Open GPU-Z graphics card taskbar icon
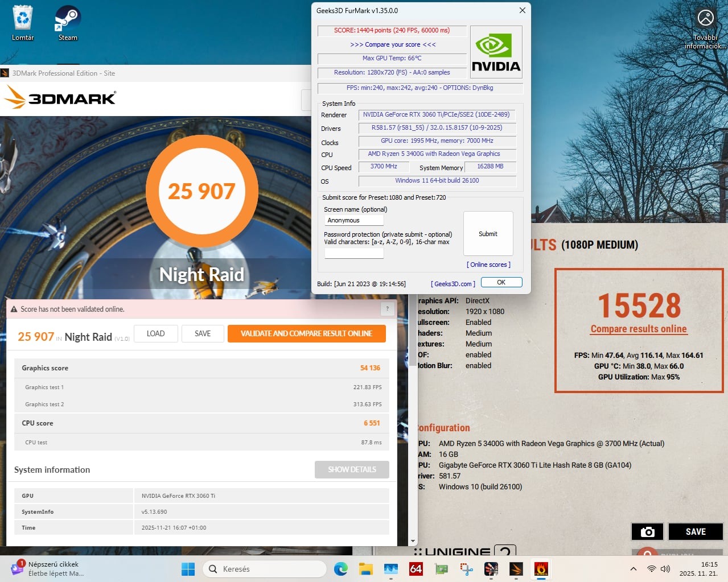 point(441,569)
